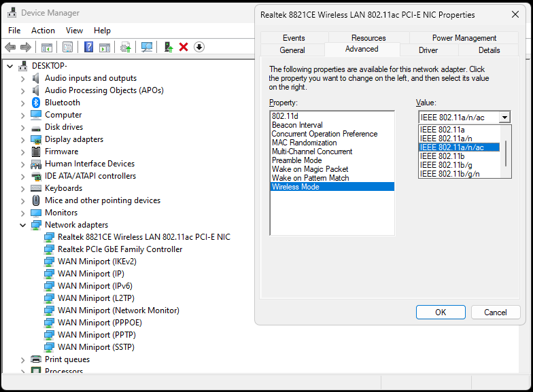Click the Print queues printer icon

coord(36,359)
